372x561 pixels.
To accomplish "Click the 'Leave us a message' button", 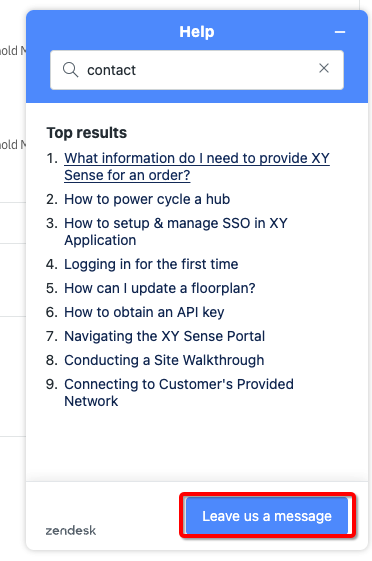I will click(267, 516).
